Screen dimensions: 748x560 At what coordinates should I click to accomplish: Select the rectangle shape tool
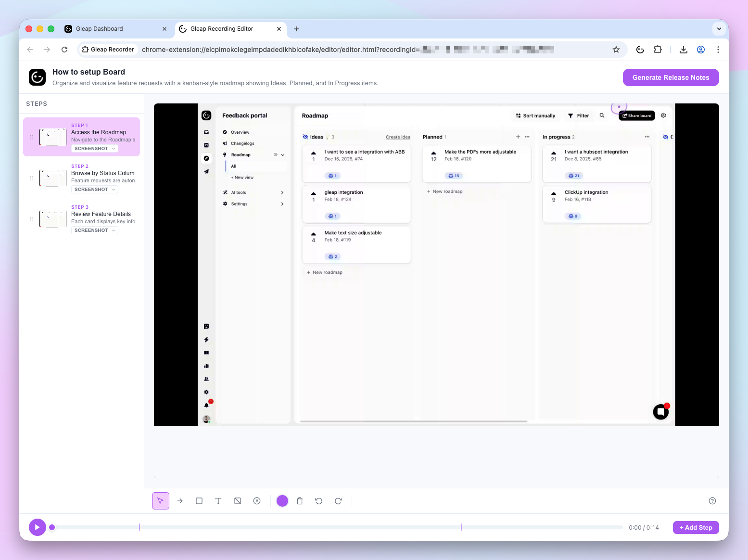(199, 501)
